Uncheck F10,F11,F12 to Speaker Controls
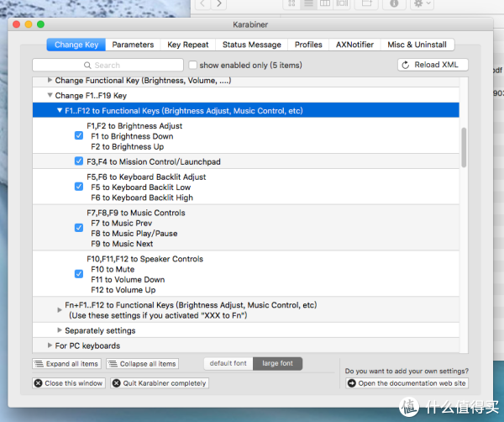The height and width of the screenshot is (422, 504). click(x=79, y=274)
